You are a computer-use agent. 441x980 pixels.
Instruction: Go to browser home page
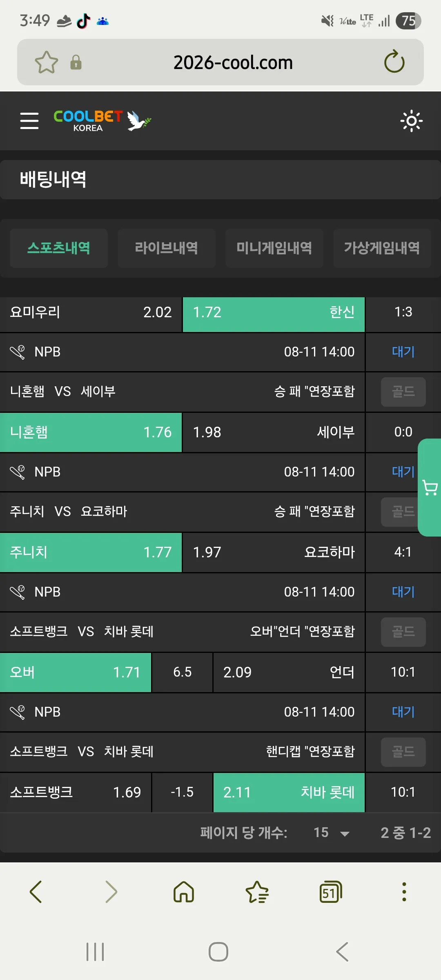(184, 891)
